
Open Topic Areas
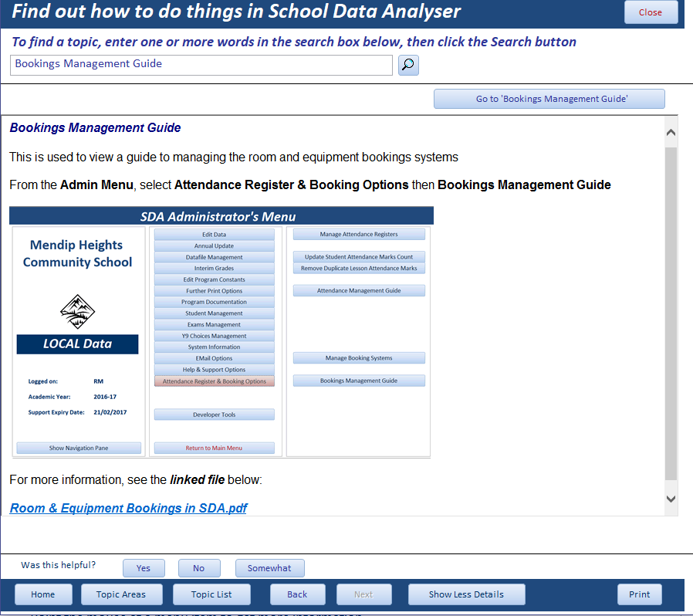pyautogui.click(x=121, y=594)
